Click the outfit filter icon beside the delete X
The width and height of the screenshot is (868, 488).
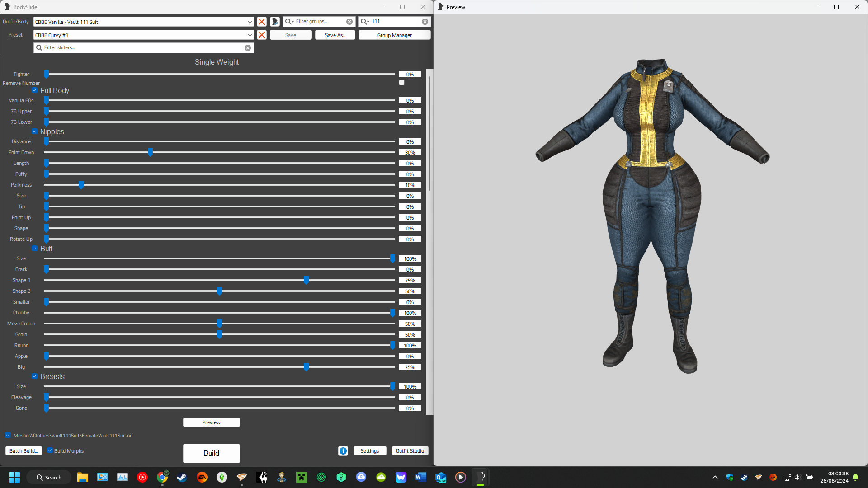(x=274, y=22)
